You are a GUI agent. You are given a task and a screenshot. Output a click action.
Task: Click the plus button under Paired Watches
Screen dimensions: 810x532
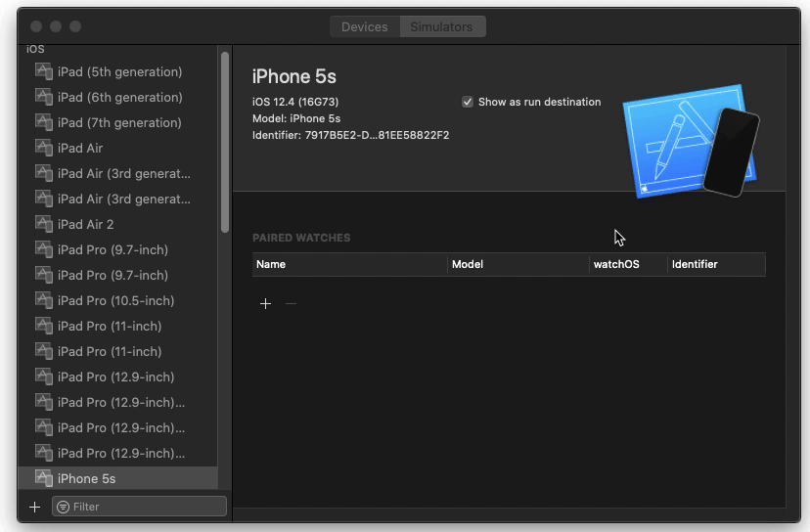click(265, 304)
